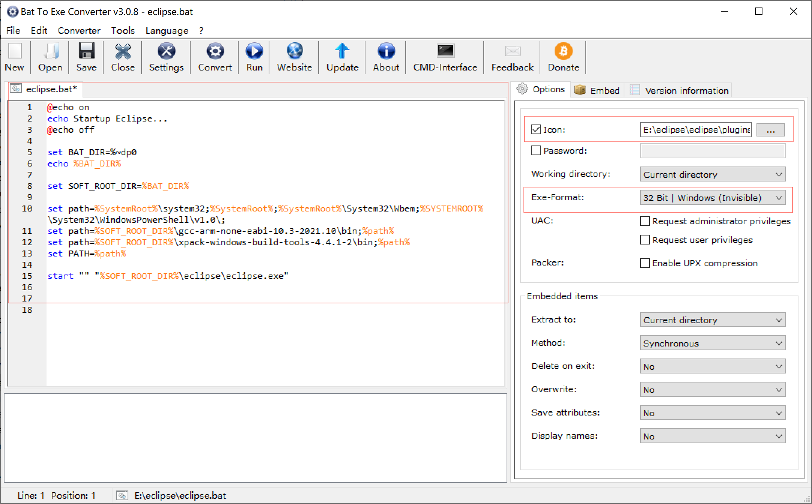Screen dimensions: 812x504
Task: Switch to the Embed tab
Action: pyautogui.click(x=597, y=90)
